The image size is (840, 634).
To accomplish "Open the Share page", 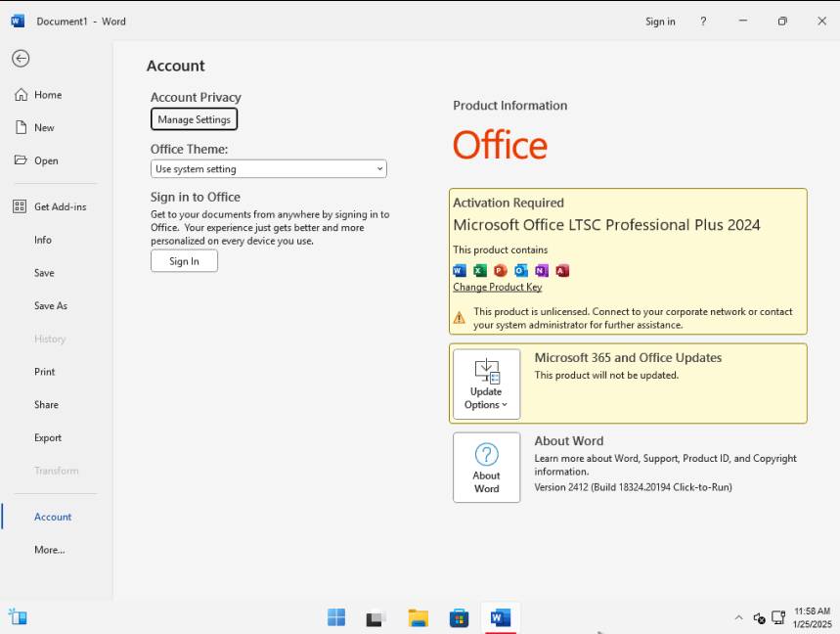I will [x=47, y=405].
